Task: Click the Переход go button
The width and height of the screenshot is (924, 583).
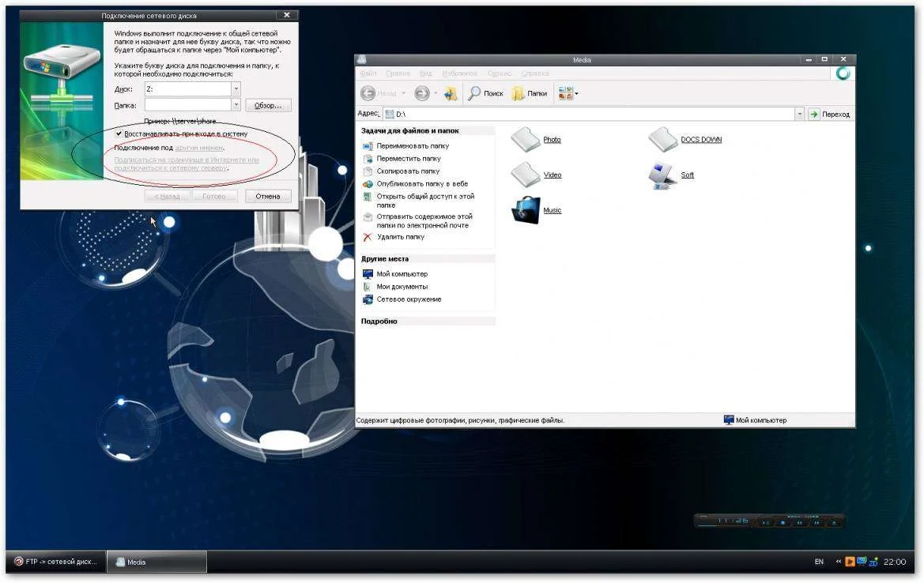Action: (830, 115)
